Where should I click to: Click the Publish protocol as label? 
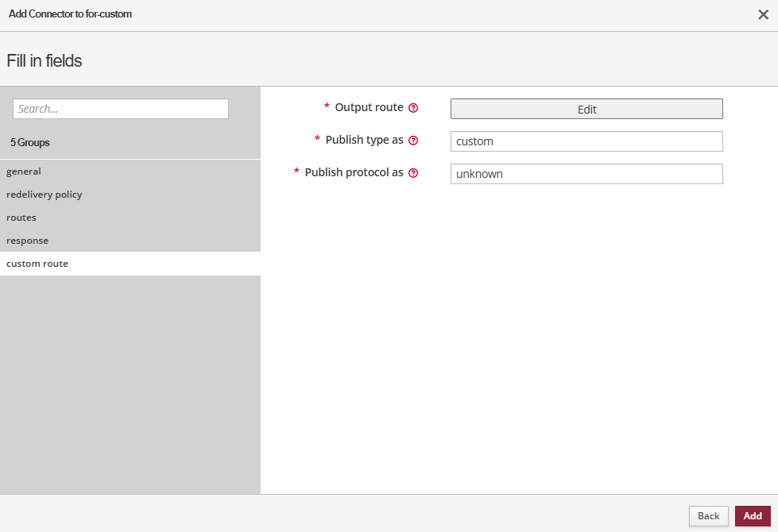coord(354,172)
